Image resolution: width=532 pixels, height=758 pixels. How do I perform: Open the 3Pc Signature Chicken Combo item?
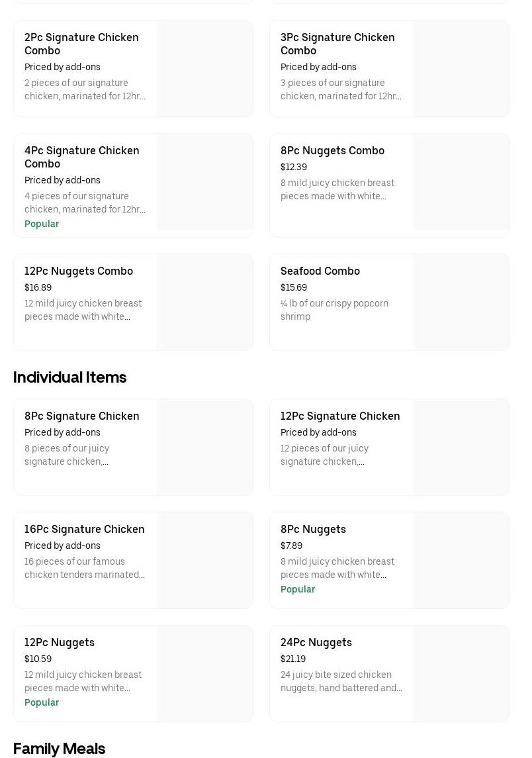[337, 44]
